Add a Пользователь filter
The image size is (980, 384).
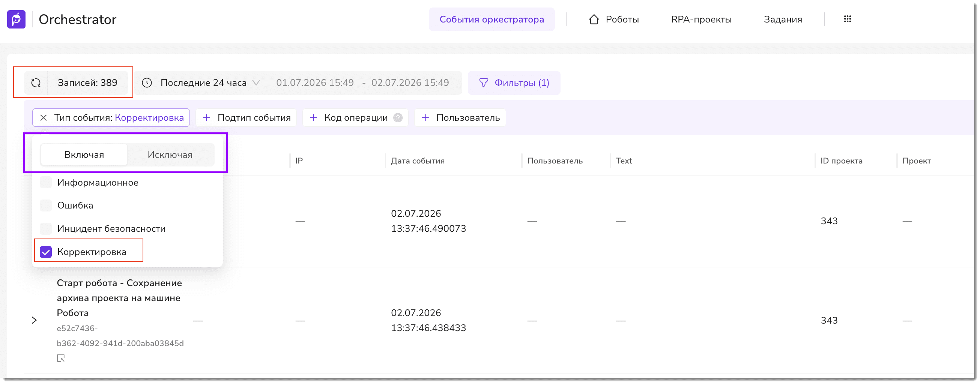[460, 118]
